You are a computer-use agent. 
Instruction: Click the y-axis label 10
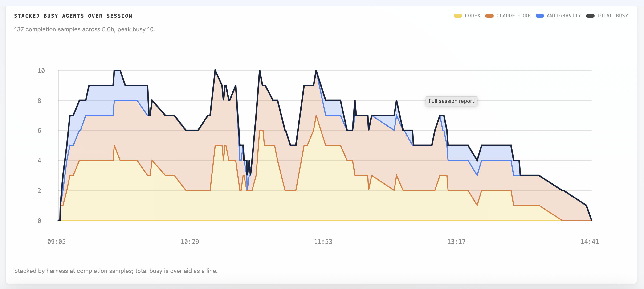(41, 70)
